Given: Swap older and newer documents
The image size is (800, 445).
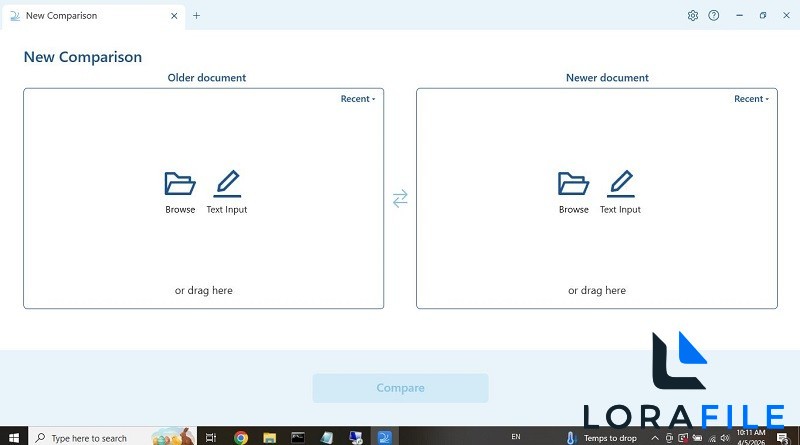Looking at the screenshot, I should pyautogui.click(x=400, y=198).
